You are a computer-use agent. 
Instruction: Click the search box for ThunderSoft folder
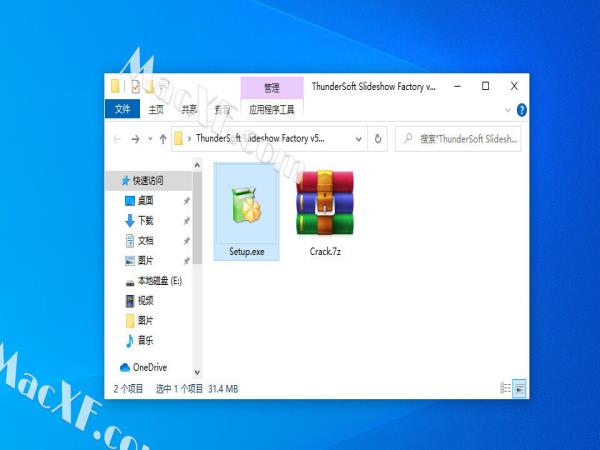pos(458,139)
